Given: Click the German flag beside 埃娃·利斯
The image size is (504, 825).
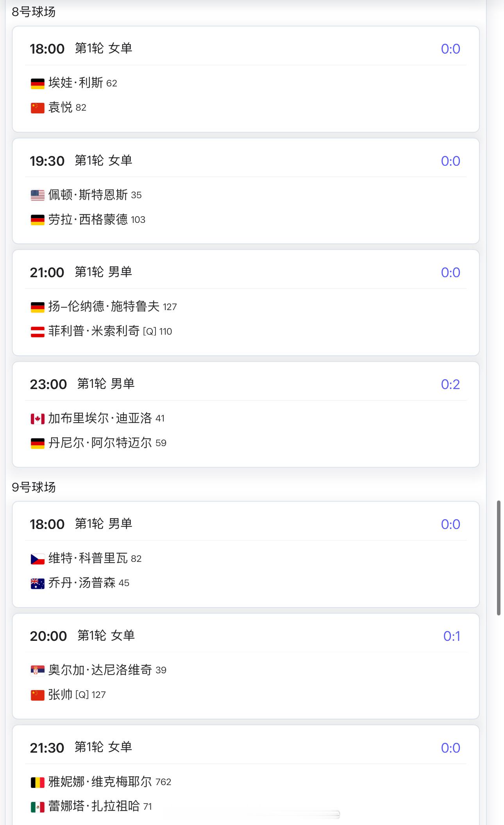Looking at the screenshot, I should [38, 84].
